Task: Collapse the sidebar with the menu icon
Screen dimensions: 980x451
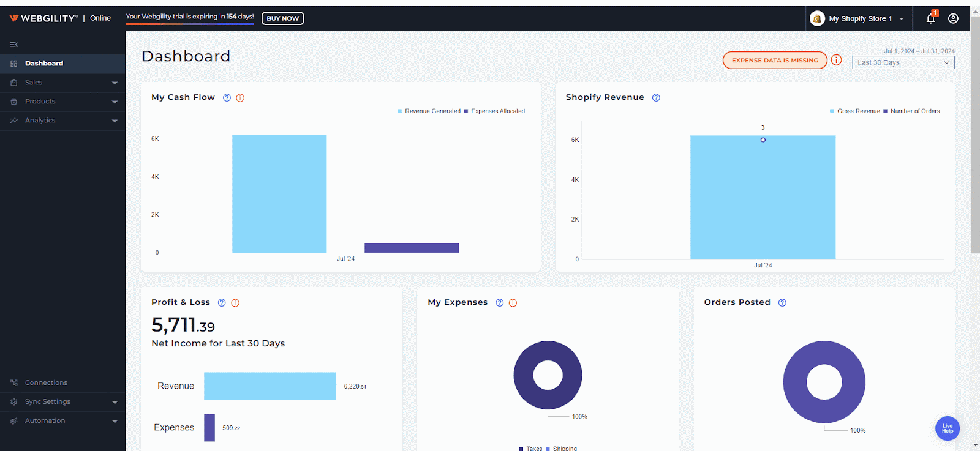Action: [x=13, y=45]
